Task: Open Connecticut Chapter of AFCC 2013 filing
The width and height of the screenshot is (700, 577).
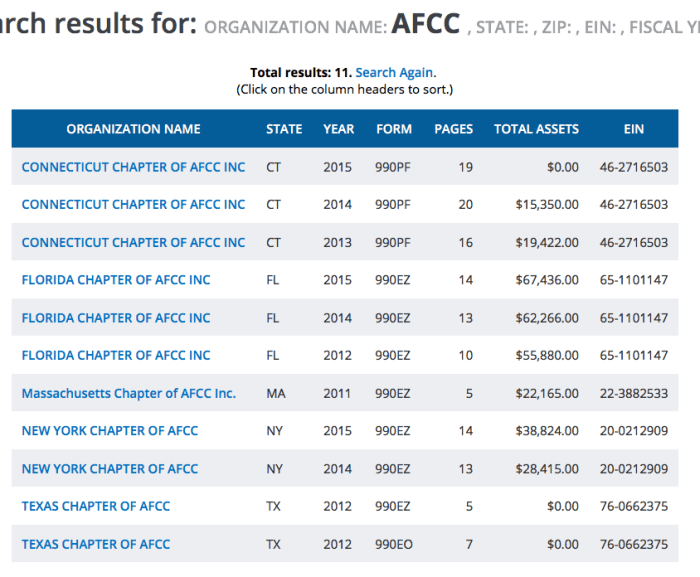Action: tap(133, 242)
